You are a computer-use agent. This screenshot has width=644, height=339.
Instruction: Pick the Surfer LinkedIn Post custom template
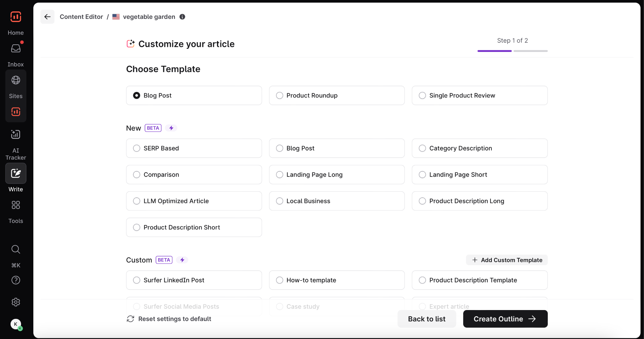(194, 280)
